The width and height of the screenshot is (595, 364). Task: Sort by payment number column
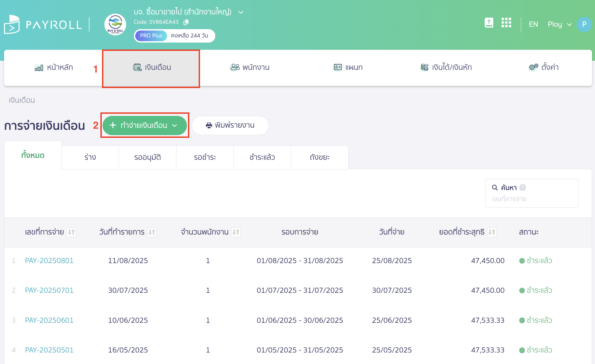click(x=71, y=232)
